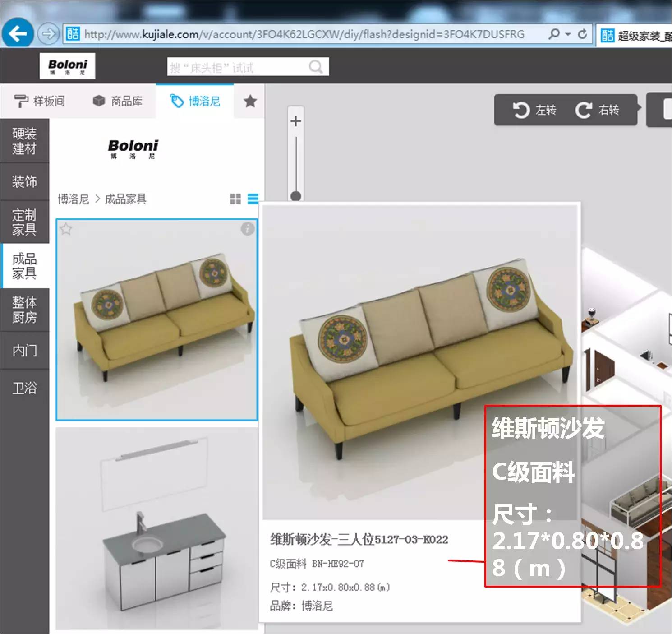This screenshot has width=672, height=634.
Task: Click the zoom slider handle
Action: (296, 196)
